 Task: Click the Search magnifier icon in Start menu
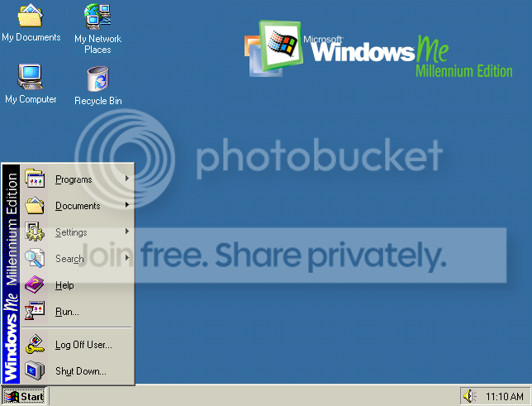coord(35,258)
